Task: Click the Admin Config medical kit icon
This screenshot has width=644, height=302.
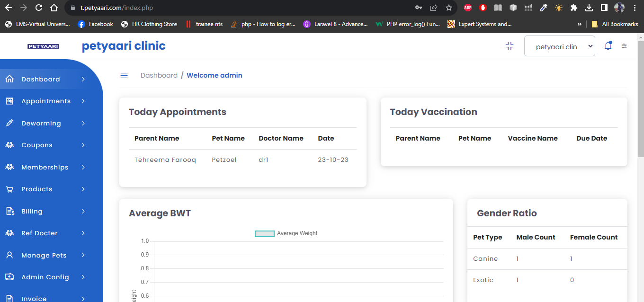Action: tap(9, 277)
